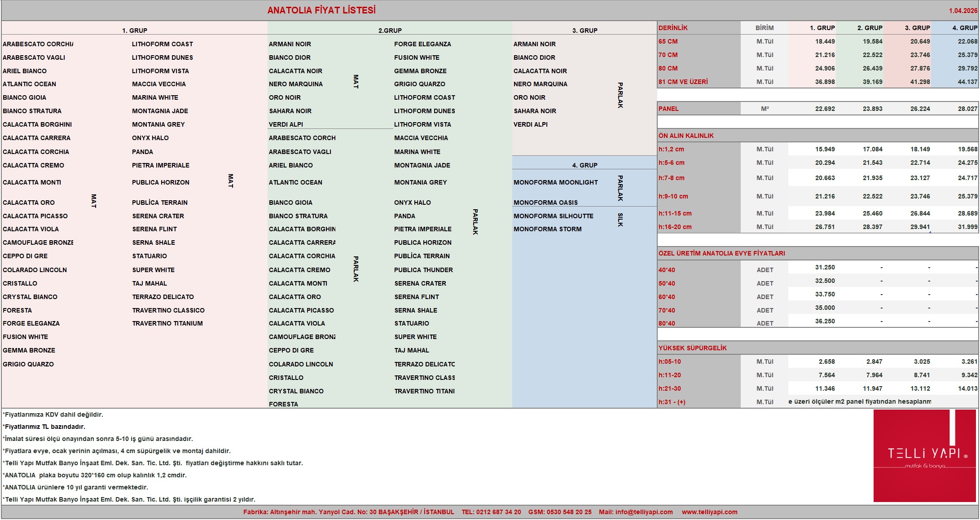Select the 'PANEL' row label
The height and width of the screenshot is (520, 980).
click(668, 109)
